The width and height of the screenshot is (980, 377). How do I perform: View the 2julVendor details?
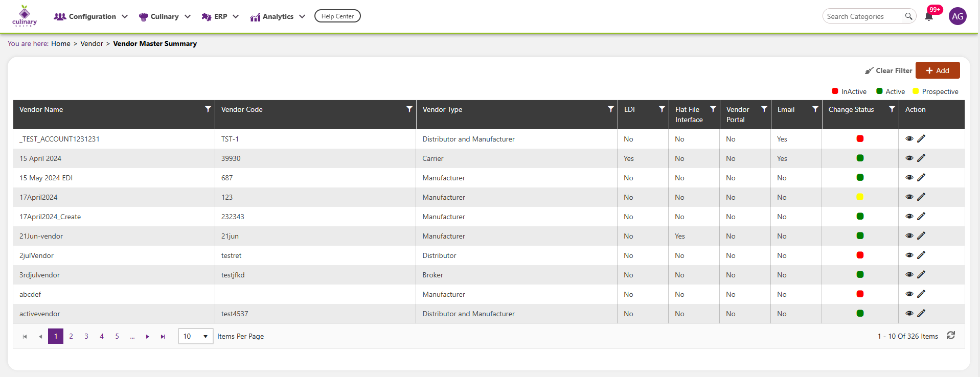coord(909,255)
